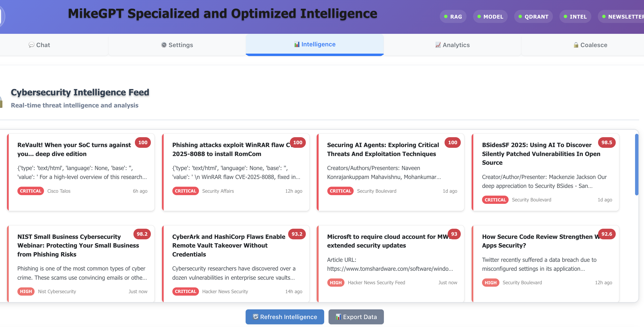
Task: Select the locked Coalesce tab
Action: pyautogui.click(x=590, y=45)
